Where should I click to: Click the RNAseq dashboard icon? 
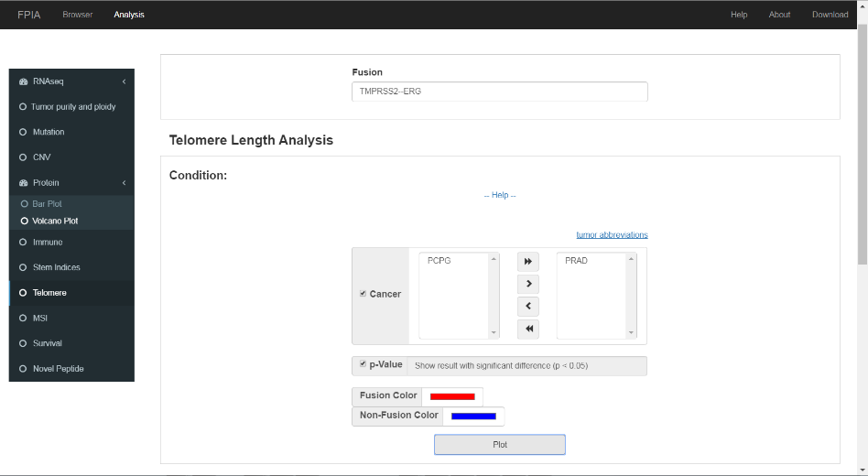pos(23,81)
